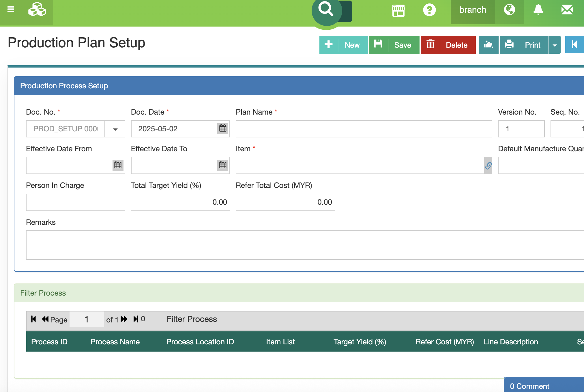Go to next page of grid

124,319
